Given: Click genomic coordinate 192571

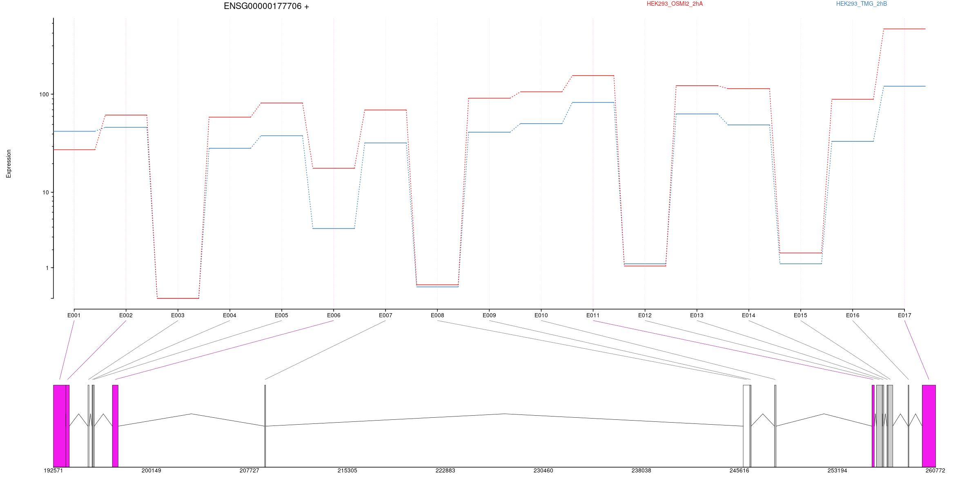Looking at the screenshot, I should (53, 470).
